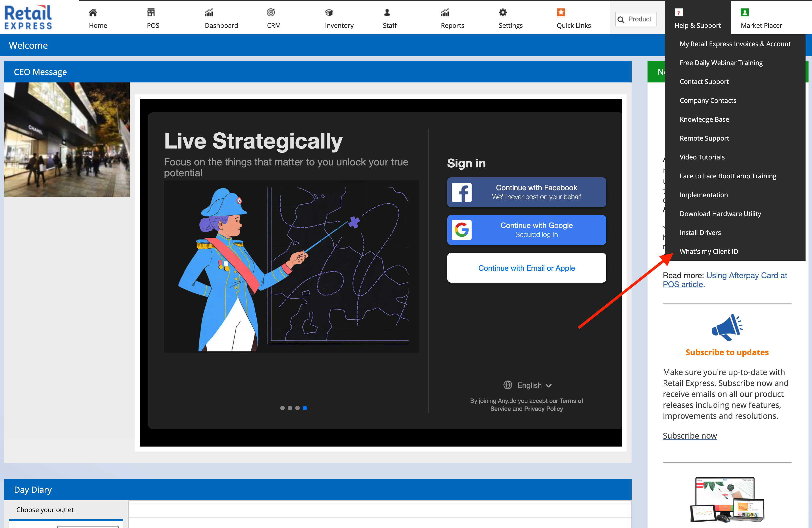
Task: Choose Contact Support menu entry
Action: point(735,81)
